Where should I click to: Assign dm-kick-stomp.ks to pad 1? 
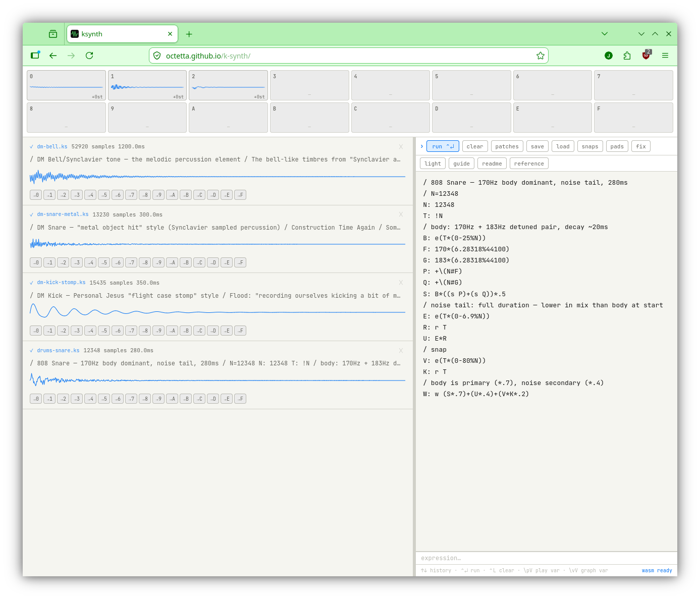[x=49, y=331]
